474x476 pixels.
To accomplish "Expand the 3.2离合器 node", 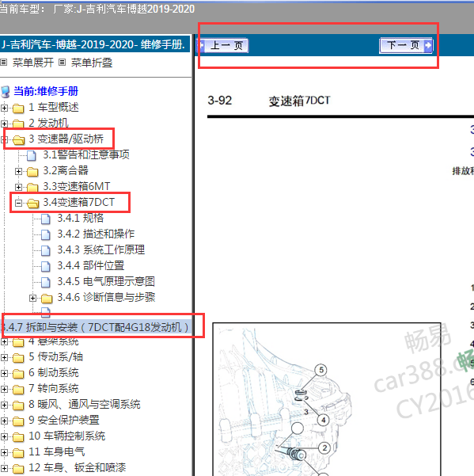I will coord(18,171).
